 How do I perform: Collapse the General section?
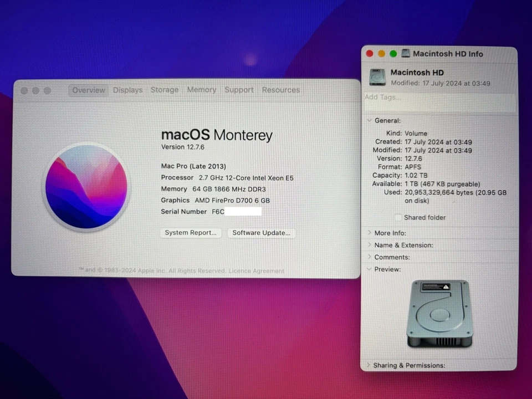click(369, 120)
